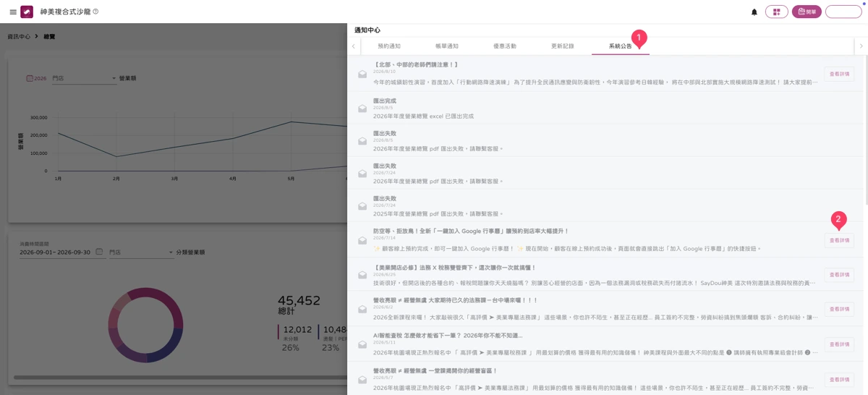The height and width of the screenshot is (395, 868).
Task: Click the 通知中心 panel heading
Action: pyautogui.click(x=367, y=30)
